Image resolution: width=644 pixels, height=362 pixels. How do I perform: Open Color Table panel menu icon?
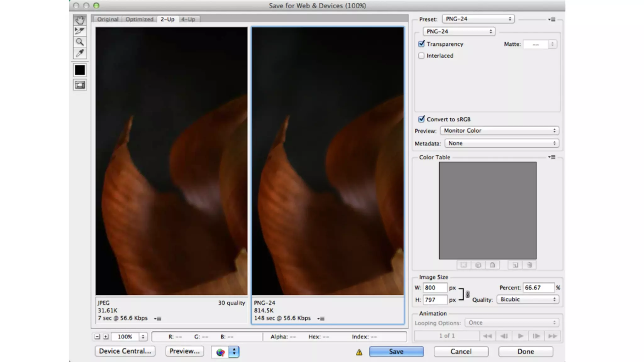click(552, 157)
